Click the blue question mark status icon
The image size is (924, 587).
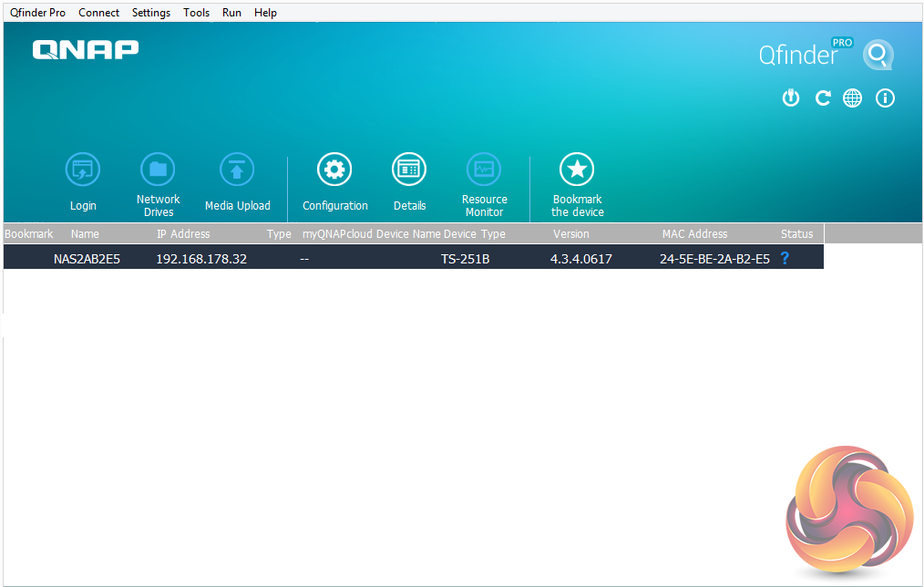point(785,258)
